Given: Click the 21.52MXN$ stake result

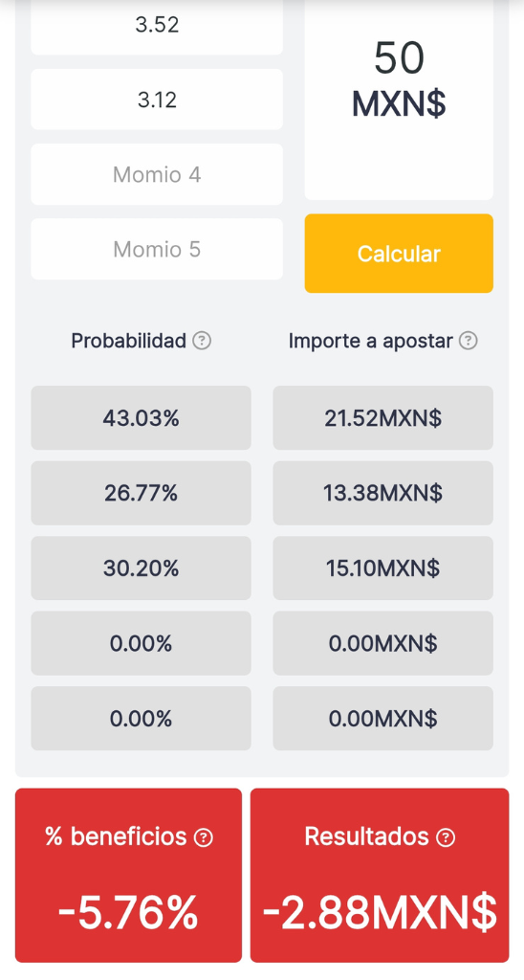Looking at the screenshot, I should tap(382, 418).
